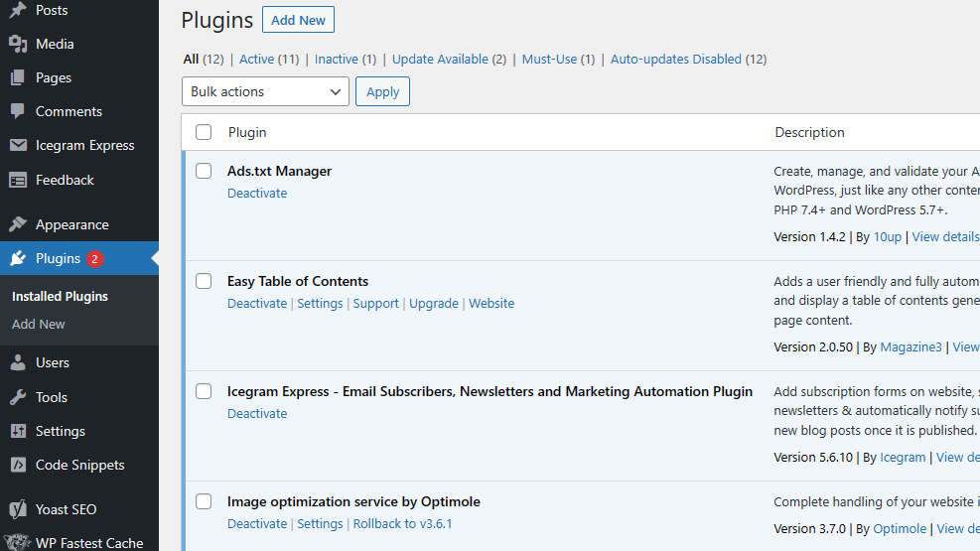
Task: Open the Users menu
Action: [53, 362]
